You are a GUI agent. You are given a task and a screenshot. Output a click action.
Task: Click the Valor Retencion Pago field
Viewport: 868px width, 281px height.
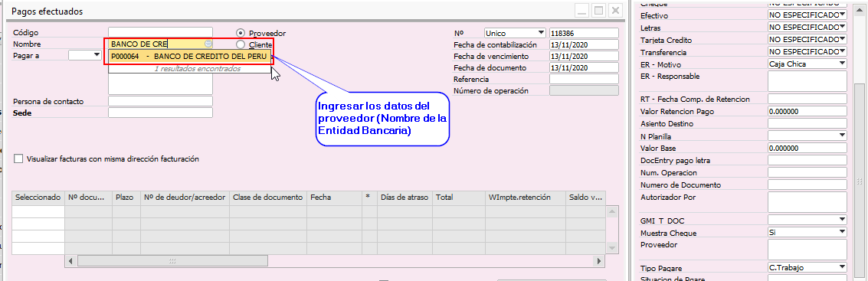[x=807, y=111]
